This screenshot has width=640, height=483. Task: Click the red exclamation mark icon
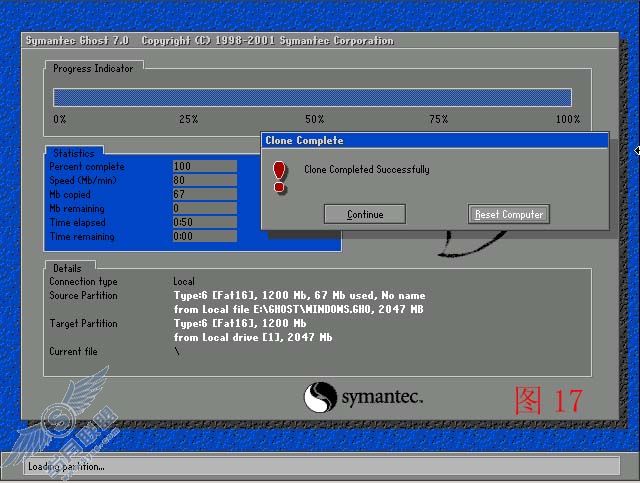[x=280, y=176]
